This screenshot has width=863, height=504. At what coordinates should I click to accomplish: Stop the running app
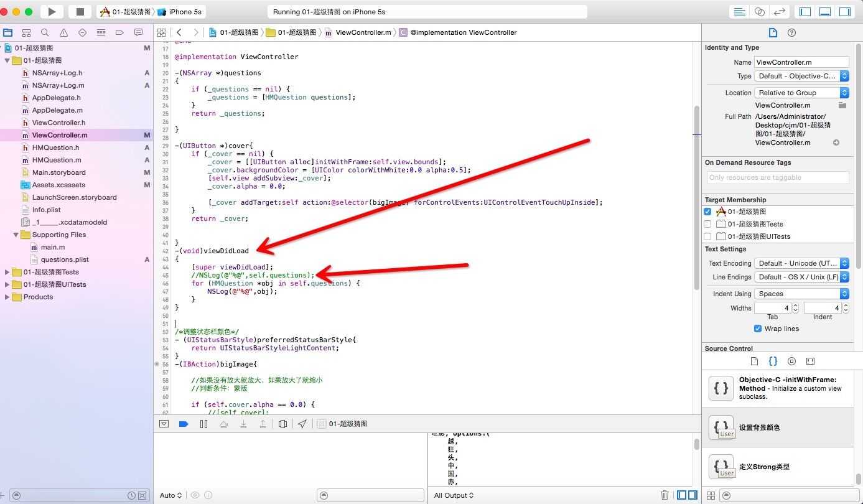(x=80, y=12)
